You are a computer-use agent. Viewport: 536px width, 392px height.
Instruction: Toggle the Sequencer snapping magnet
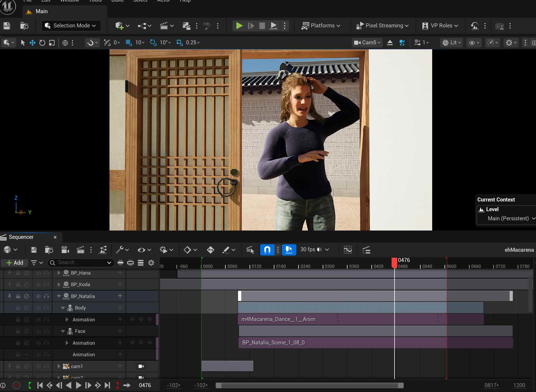coord(267,250)
